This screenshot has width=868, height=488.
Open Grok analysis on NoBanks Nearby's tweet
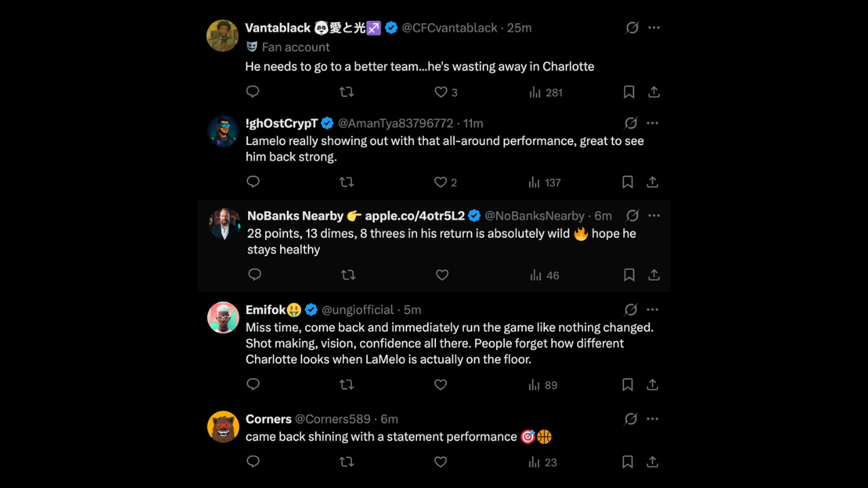click(x=632, y=216)
